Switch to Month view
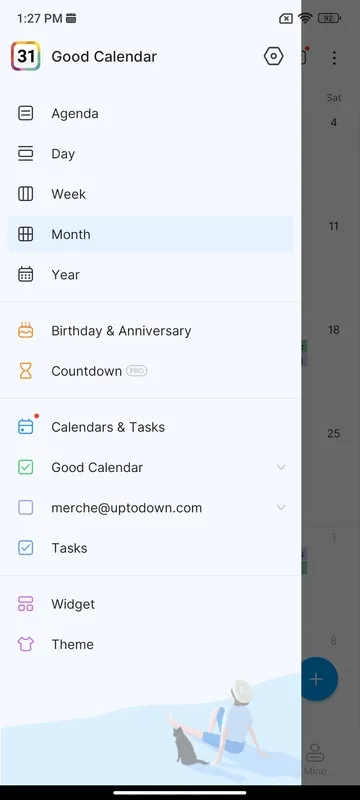 150,234
